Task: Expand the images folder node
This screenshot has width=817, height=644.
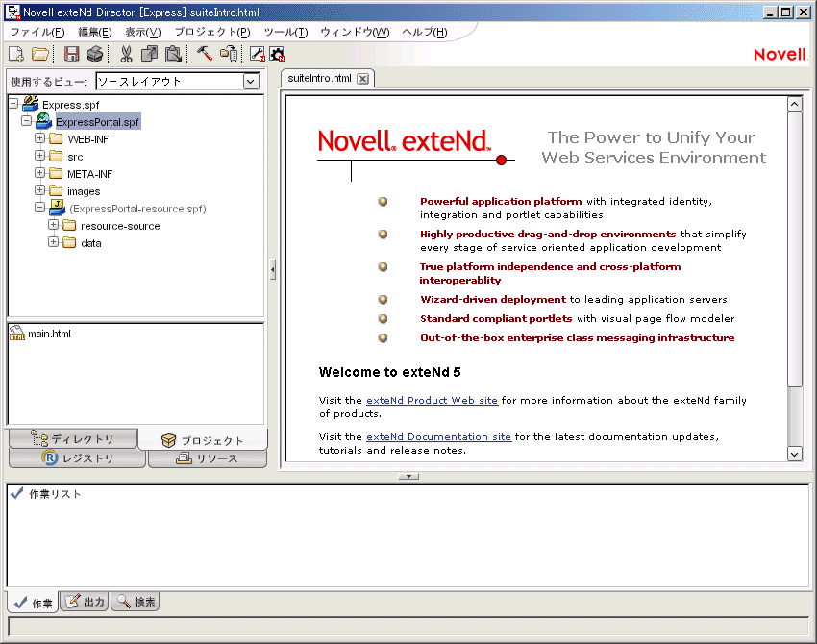Action: pyautogui.click(x=39, y=189)
